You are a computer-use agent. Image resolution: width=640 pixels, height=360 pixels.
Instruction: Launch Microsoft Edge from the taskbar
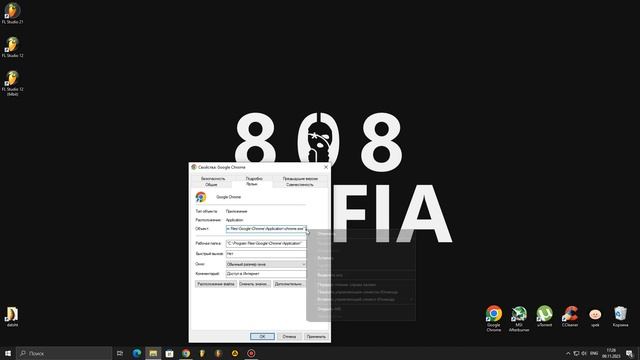[136, 353]
